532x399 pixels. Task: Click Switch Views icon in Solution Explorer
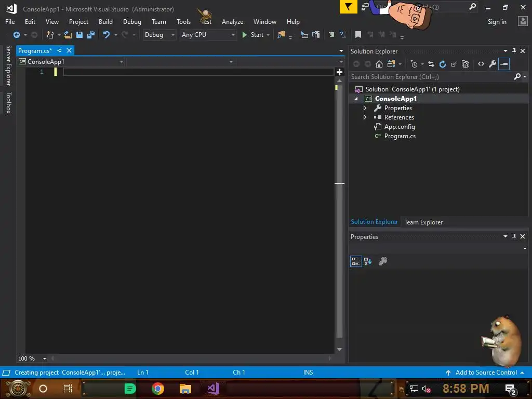click(391, 64)
